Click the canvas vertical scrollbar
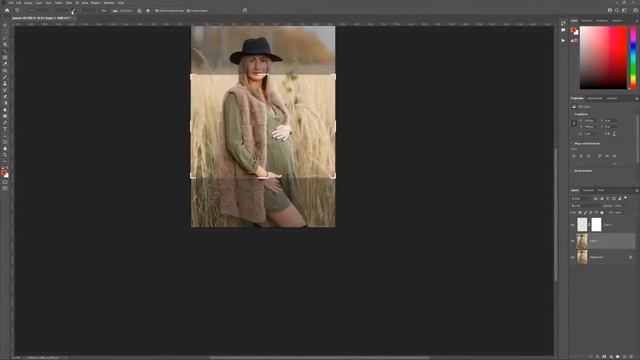640x360 pixels. coord(556,214)
